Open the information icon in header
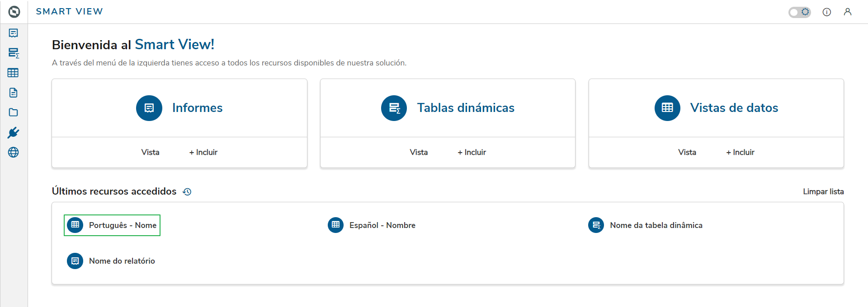The height and width of the screenshot is (307, 868). pyautogui.click(x=826, y=12)
